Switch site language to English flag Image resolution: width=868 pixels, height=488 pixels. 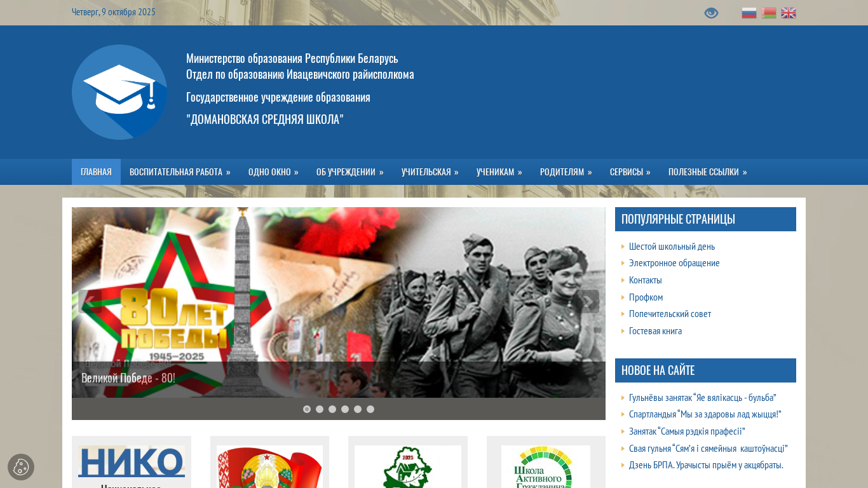tap(789, 13)
